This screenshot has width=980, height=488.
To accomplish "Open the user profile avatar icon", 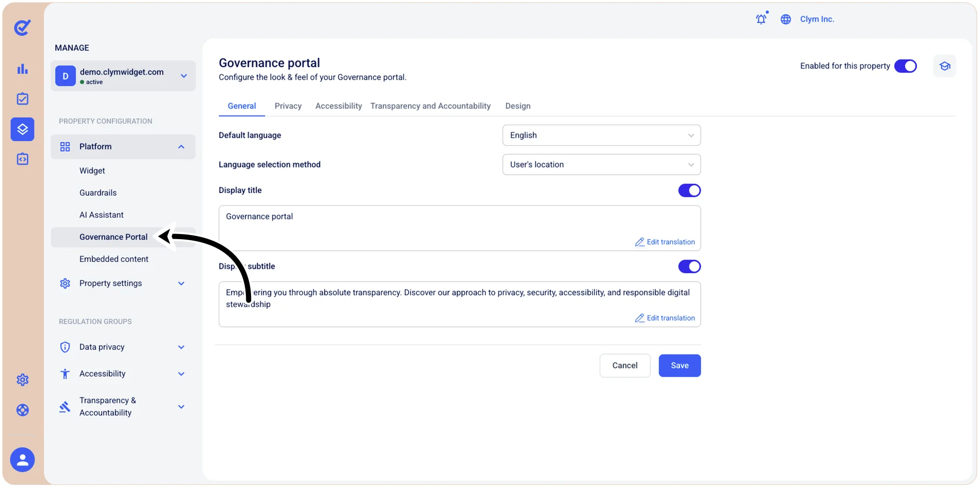I will (22, 460).
